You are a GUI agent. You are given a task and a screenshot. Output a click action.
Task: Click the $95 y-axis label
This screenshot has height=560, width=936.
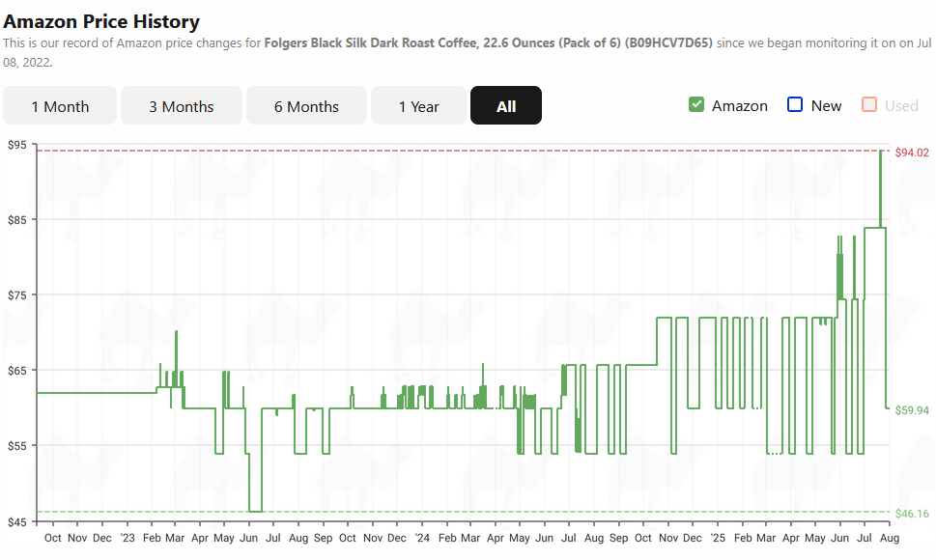(16, 145)
